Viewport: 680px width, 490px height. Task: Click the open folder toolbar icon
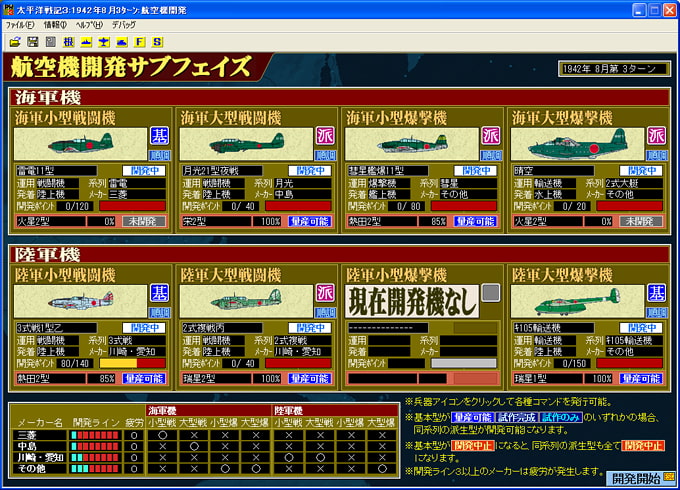click(15, 42)
